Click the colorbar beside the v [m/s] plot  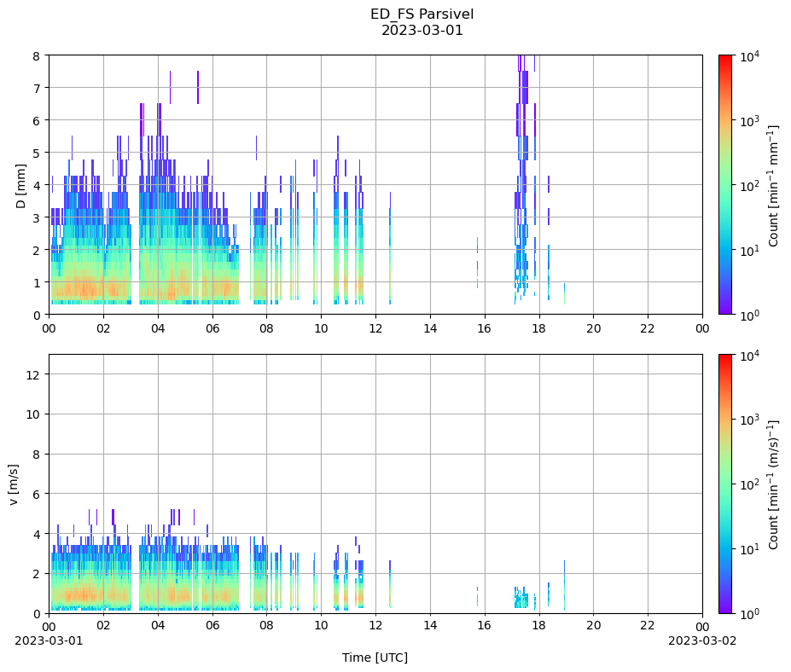point(725,484)
